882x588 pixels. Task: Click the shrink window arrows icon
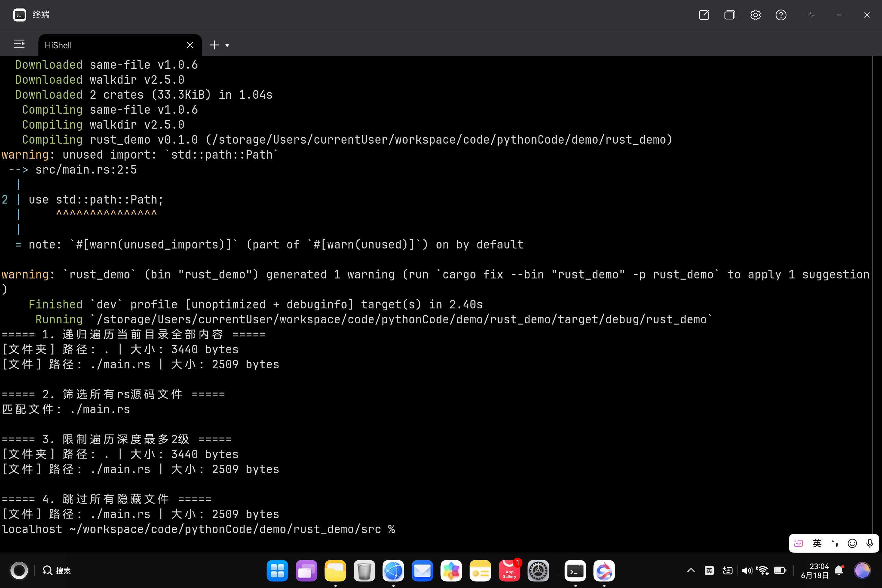pos(811,15)
